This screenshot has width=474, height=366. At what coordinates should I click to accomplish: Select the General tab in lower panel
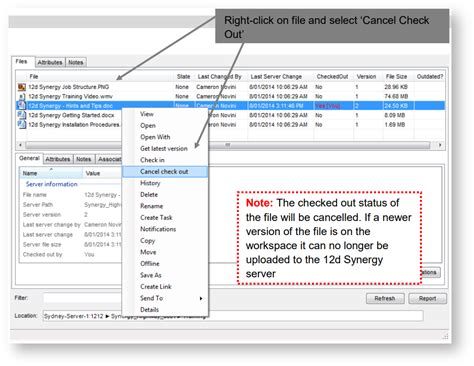(29, 158)
